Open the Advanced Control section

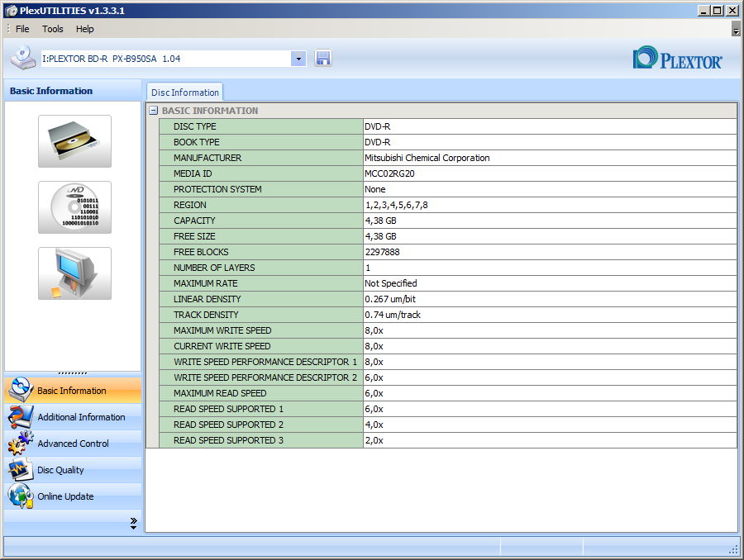tap(73, 444)
